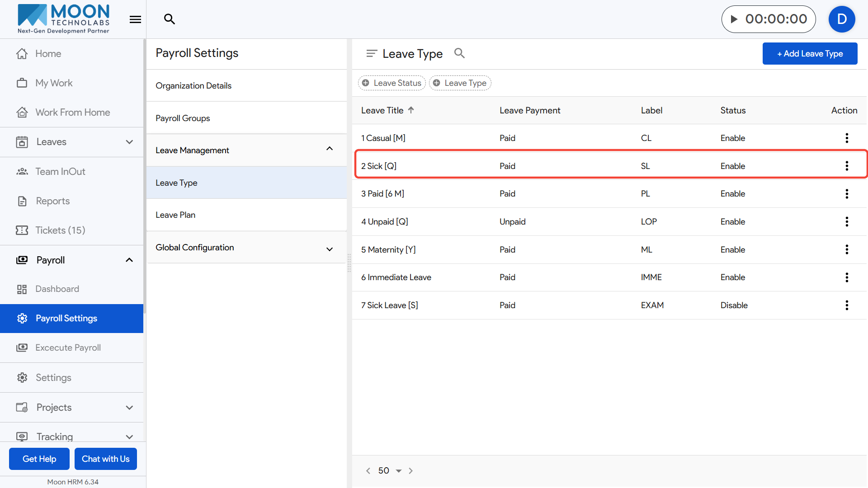Open the user avatar D menu
The image size is (868, 488).
point(841,19)
